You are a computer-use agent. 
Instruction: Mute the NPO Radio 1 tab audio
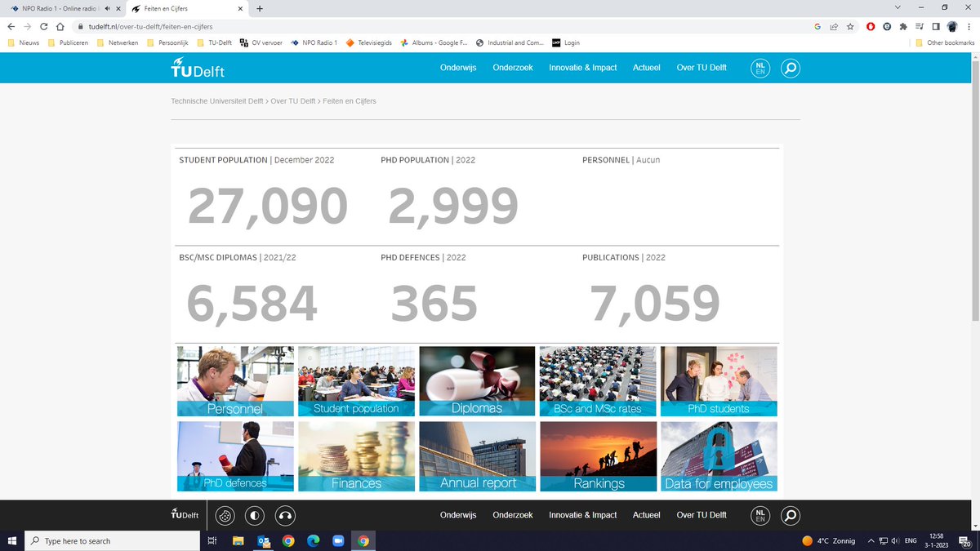tap(107, 9)
